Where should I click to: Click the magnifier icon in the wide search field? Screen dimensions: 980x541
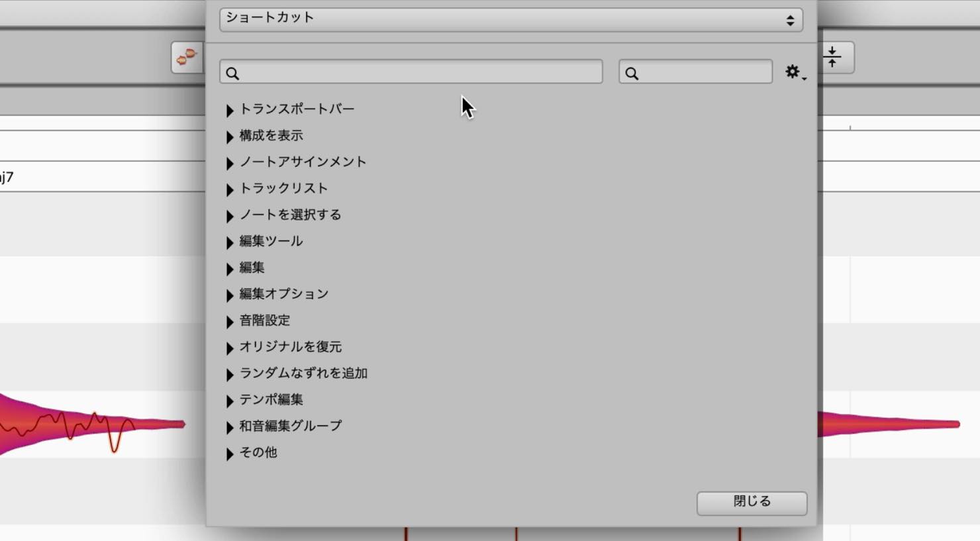pos(232,74)
